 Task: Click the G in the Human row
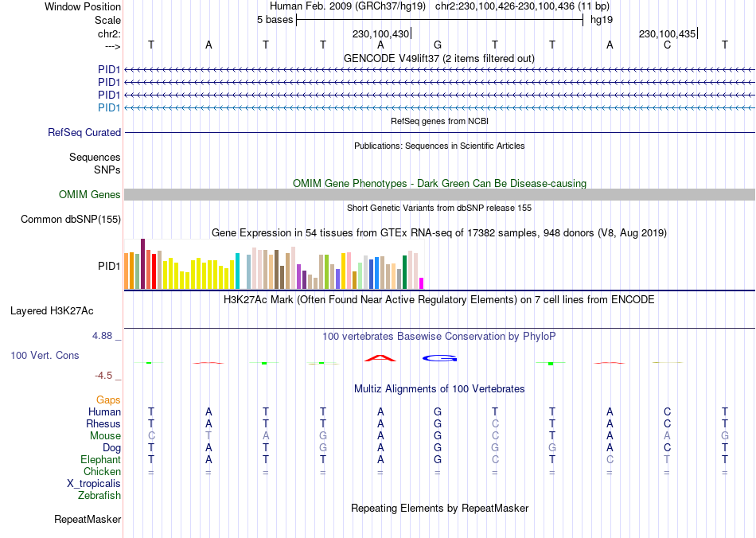(x=438, y=411)
